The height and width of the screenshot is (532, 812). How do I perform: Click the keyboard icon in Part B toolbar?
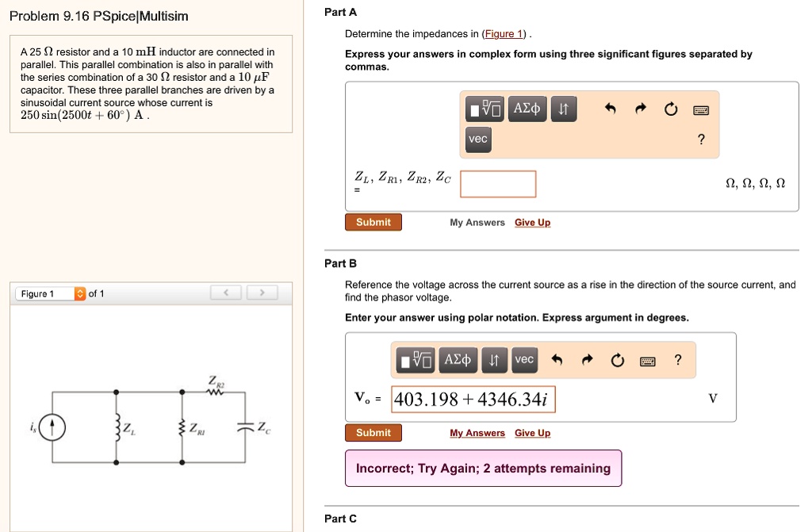(x=646, y=361)
